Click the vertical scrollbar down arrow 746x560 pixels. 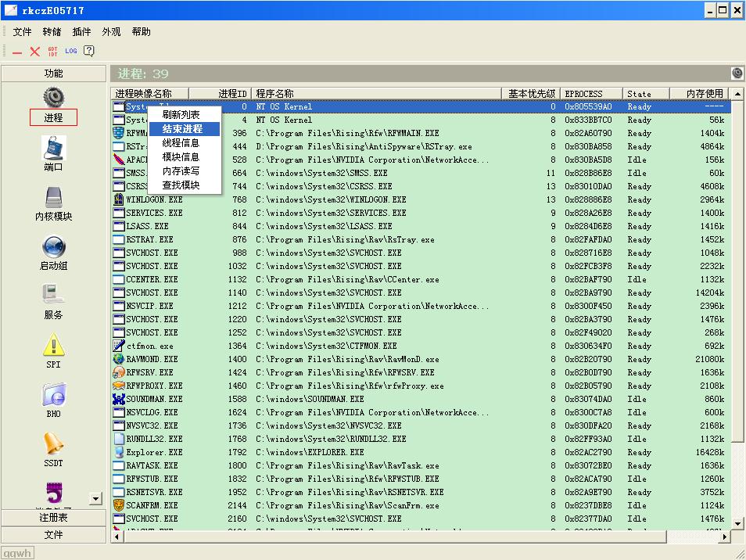[x=737, y=524]
